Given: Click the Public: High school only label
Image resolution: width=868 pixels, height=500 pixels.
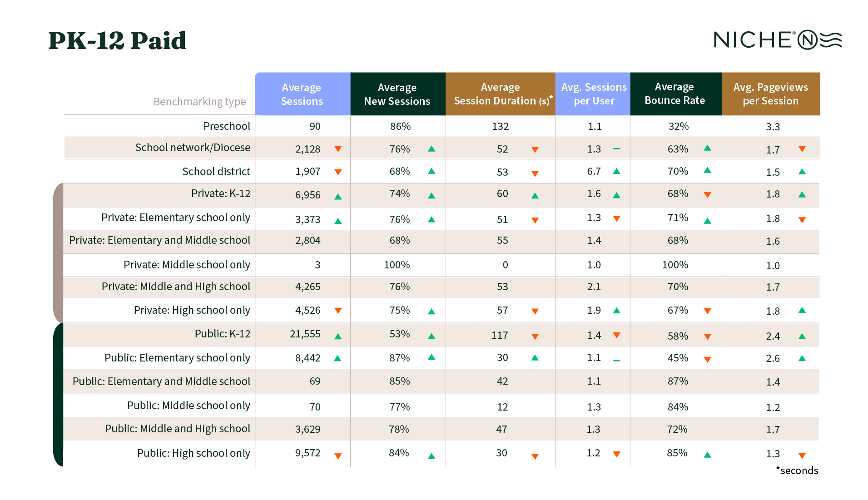Looking at the screenshot, I should point(194,453).
